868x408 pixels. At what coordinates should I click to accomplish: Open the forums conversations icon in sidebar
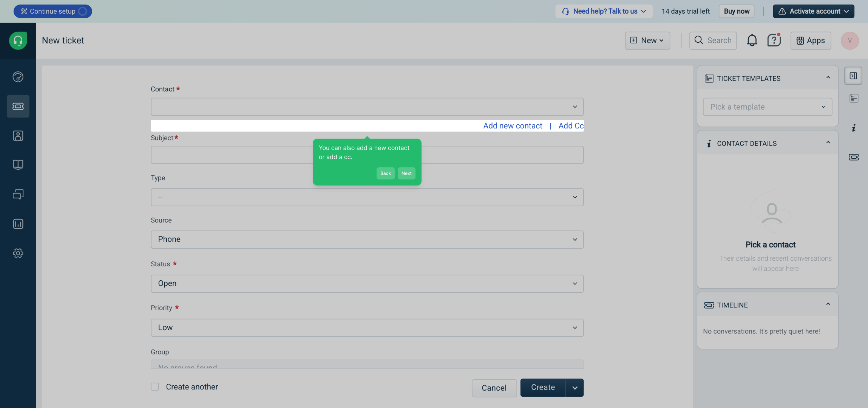[18, 194]
